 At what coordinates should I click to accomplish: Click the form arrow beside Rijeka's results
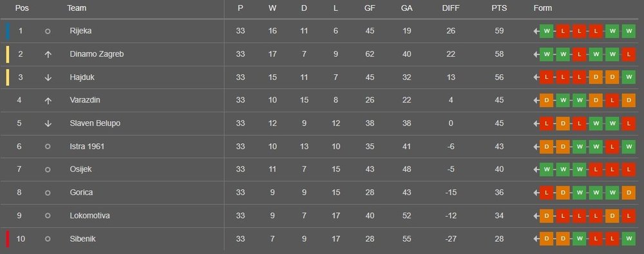(536, 31)
